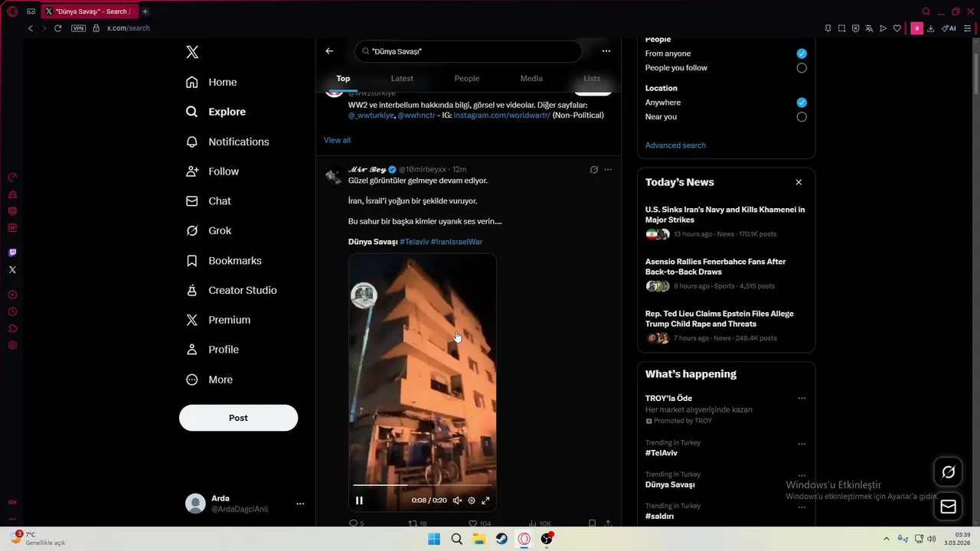Click the Premium X icon
980x551 pixels.
click(x=192, y=320)
